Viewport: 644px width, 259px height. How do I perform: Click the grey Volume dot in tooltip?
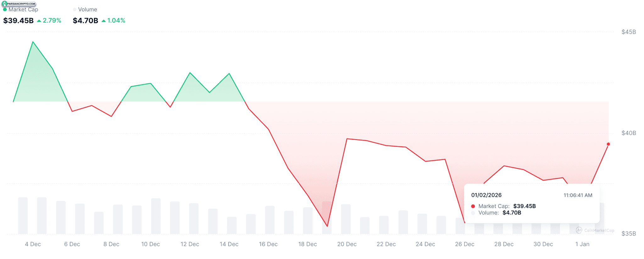coord(473,213)
